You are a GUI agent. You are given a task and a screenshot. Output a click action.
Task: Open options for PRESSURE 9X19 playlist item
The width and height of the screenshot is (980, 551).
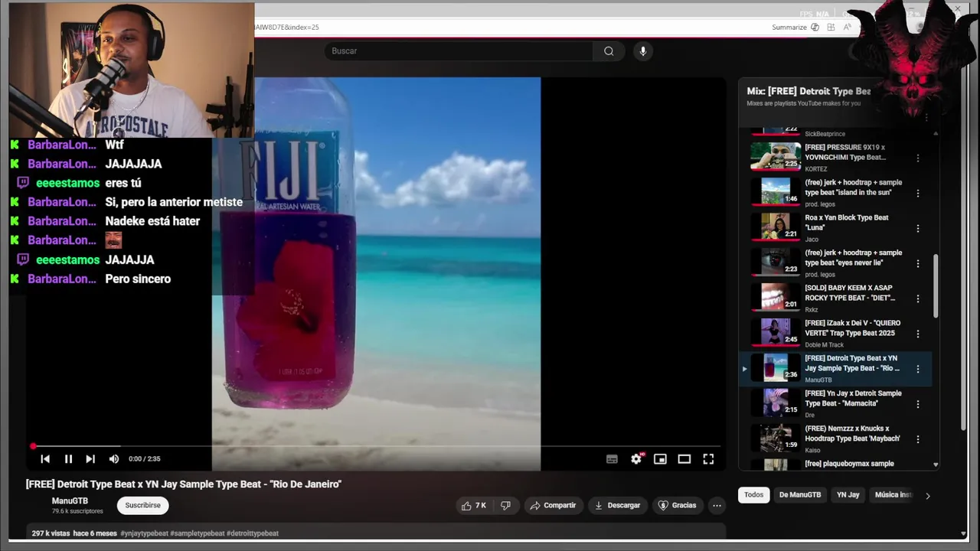click(918, 158)
